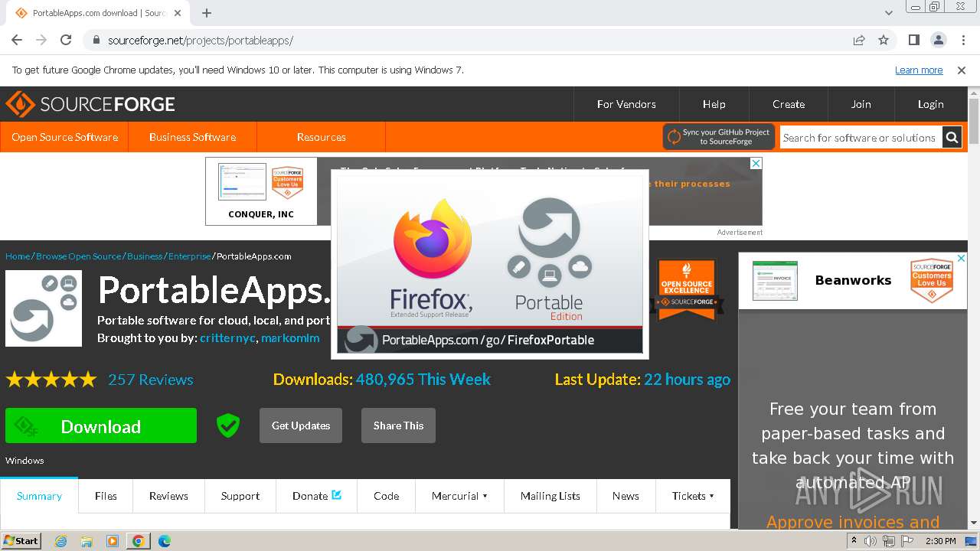Viewport: 980px width, 551px height.
Task: Close the Beanworks side ad
Action: click(961, 259)
